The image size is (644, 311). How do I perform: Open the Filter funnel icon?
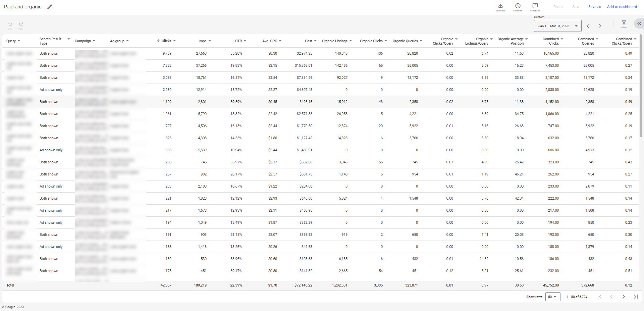point(624,23)
